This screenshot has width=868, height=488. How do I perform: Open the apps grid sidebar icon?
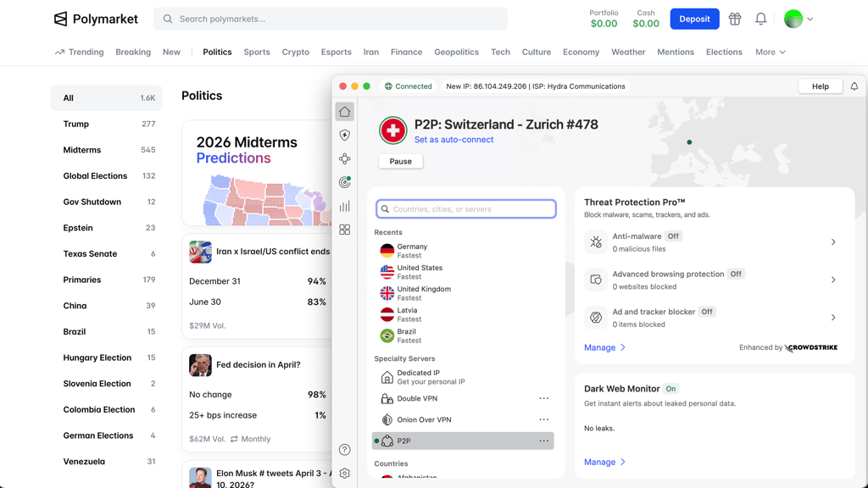point(344,230)
